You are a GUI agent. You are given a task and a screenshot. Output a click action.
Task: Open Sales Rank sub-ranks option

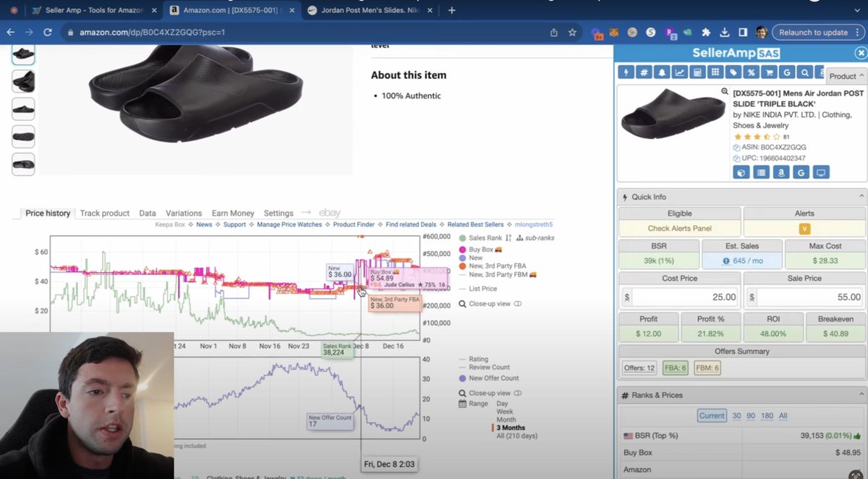click(534, 238)
